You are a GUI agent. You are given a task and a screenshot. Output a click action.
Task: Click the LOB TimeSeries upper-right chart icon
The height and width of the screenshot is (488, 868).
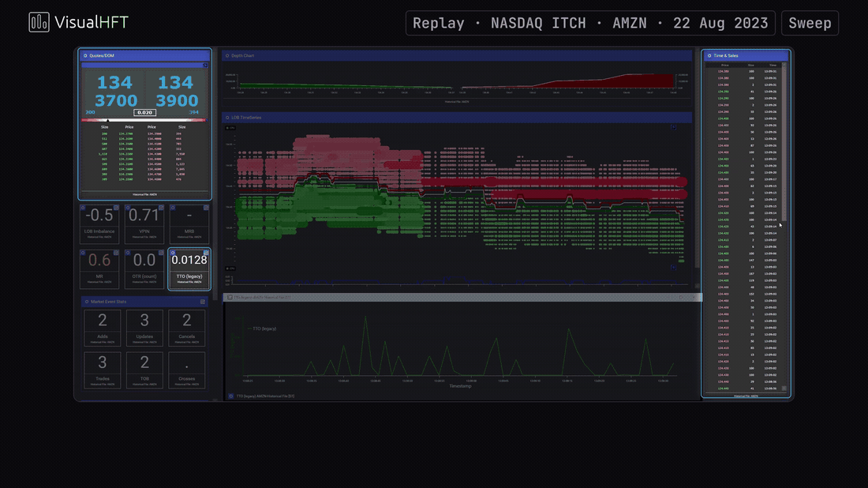tap(673, 127)
